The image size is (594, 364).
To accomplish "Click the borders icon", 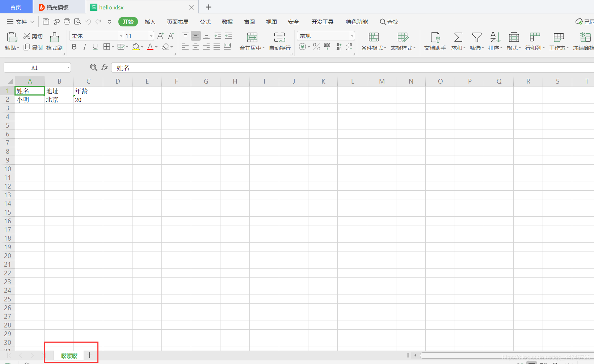I will coord(106,47).
